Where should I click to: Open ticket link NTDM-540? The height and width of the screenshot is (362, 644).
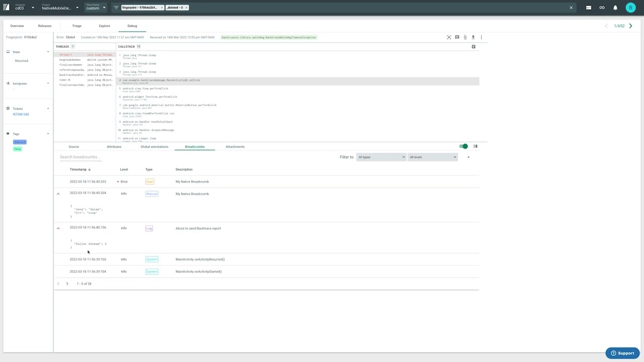[21, 114]
